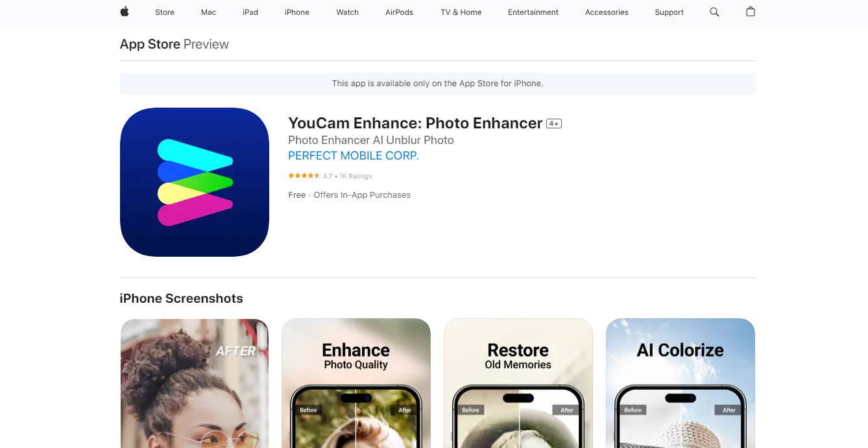Click the YouCam Enhance app icon
The height and width of the screenshot is (448, 868).
point(195,182)
